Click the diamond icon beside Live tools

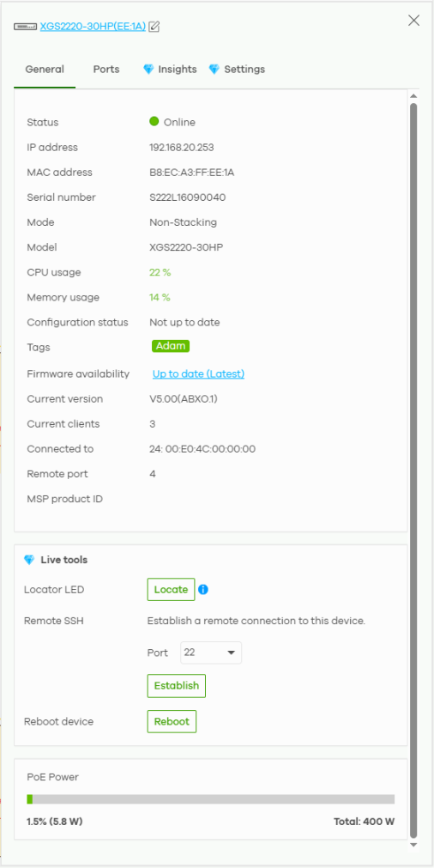pyautogui.click(x=29, y=560)
